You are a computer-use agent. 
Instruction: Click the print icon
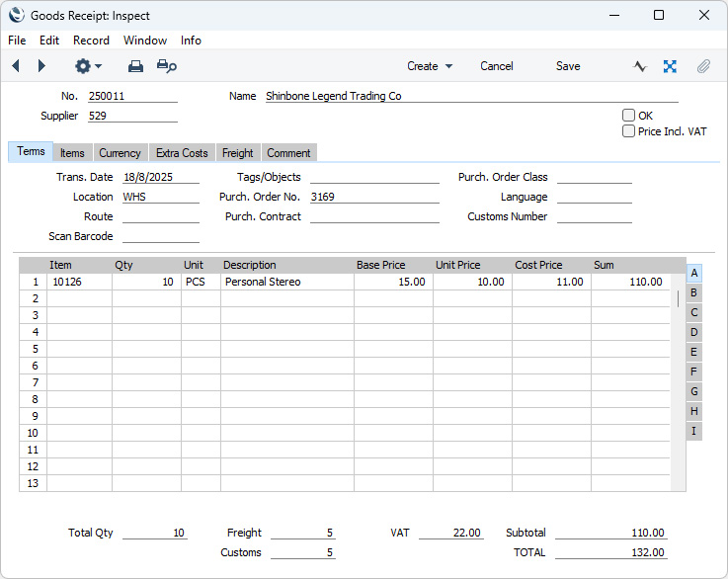pos(135,66)
